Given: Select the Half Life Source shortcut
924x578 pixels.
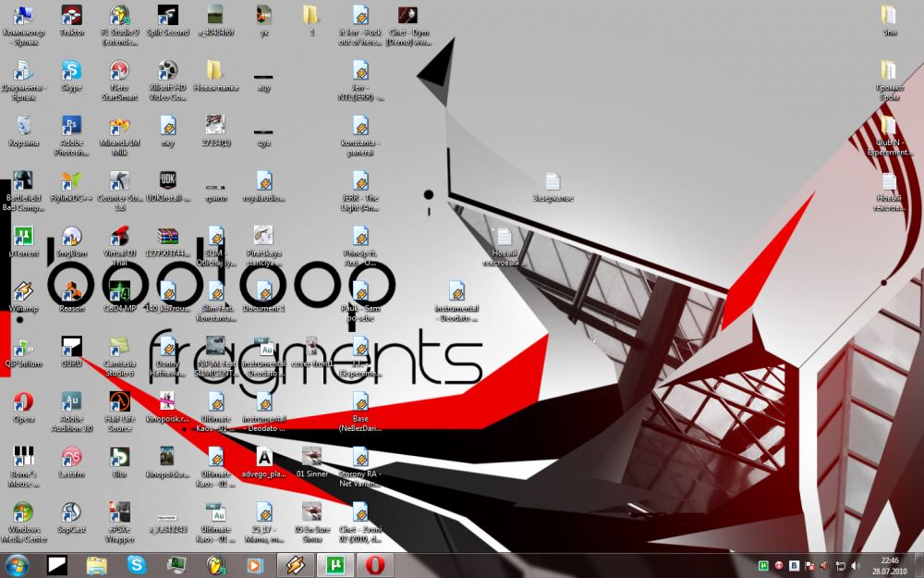Looking at the screenshot, I should pyautogui.click(x=119, y=412).
